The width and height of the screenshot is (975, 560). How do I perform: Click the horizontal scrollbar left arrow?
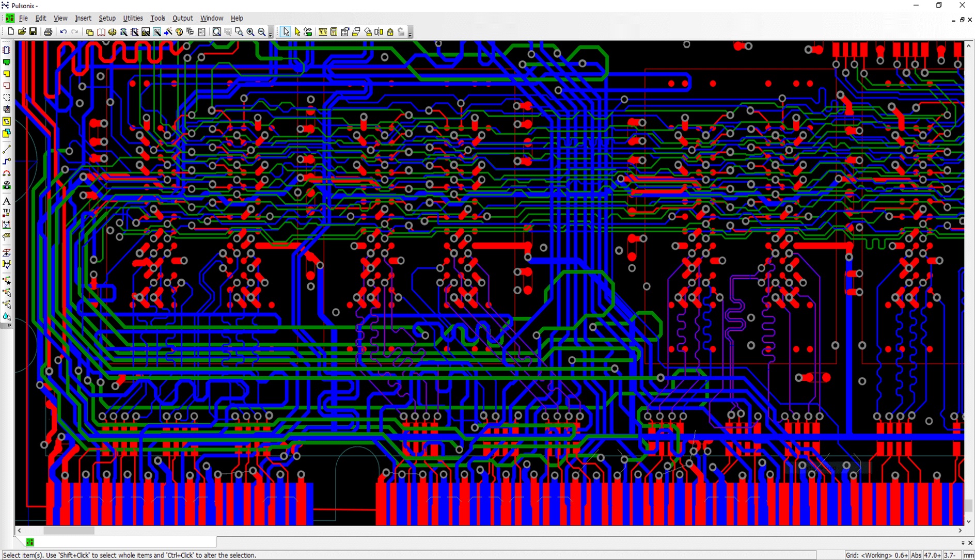click(x=19, y=531)
